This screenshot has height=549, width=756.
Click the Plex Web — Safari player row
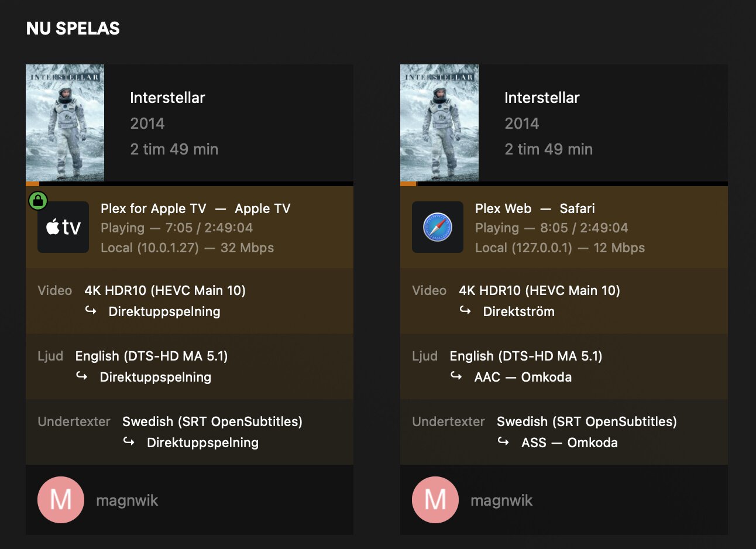564,227
